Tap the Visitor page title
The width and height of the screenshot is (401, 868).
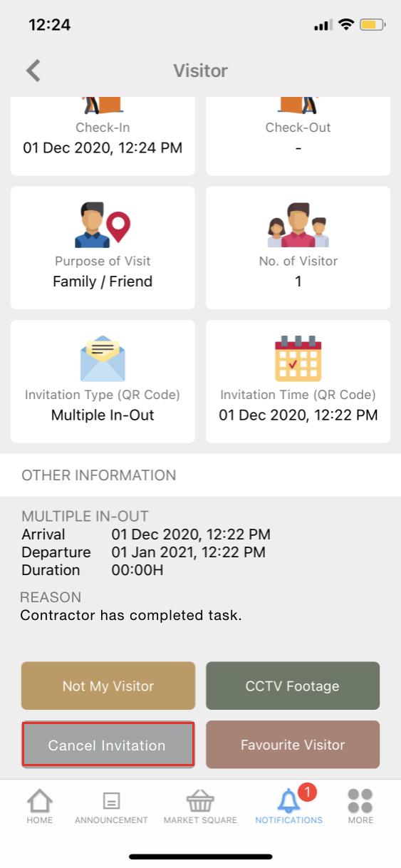(201, 71)
